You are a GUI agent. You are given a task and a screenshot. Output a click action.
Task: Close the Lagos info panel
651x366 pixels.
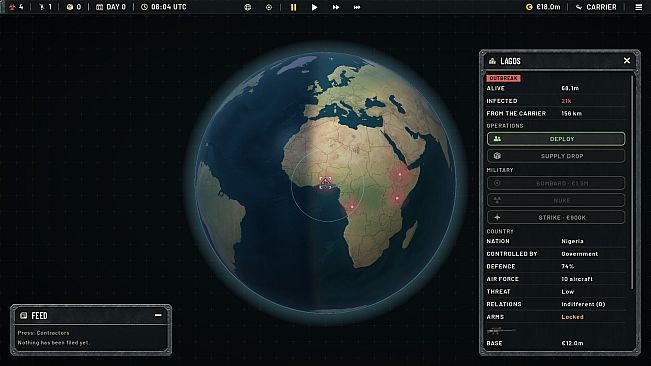[627, 61]
